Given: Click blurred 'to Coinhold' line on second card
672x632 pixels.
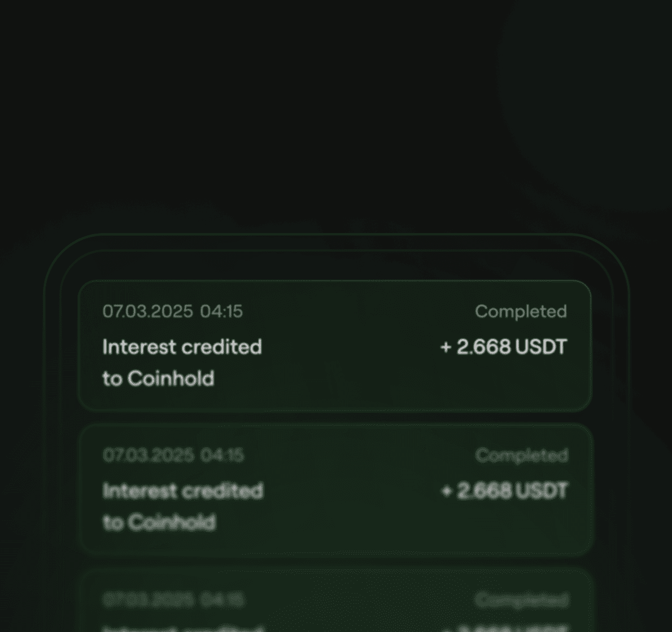Looking at the screenshot, I should (159, 523).
